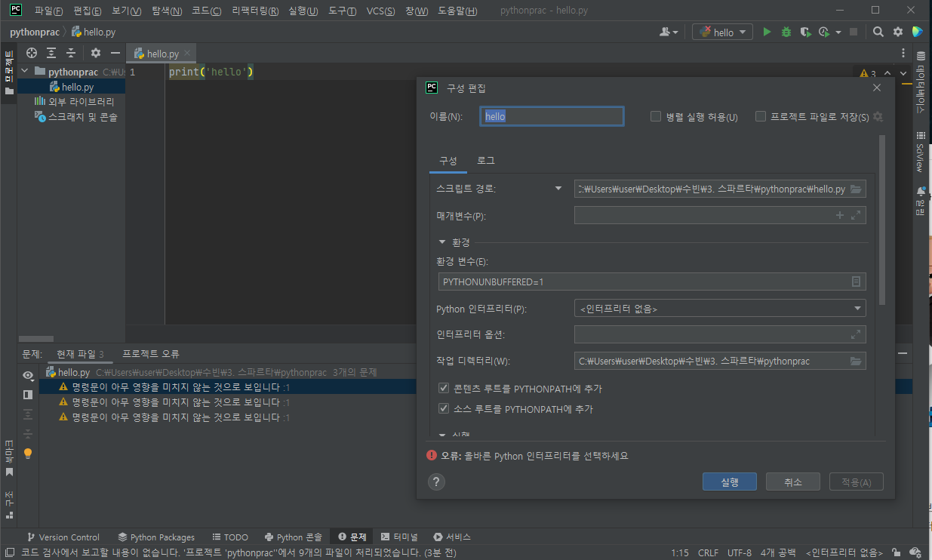The width and height of the screenshot is (932, 560).
Task: Click interpreter status dropdown in status bar
Action: tap(844, 552)
